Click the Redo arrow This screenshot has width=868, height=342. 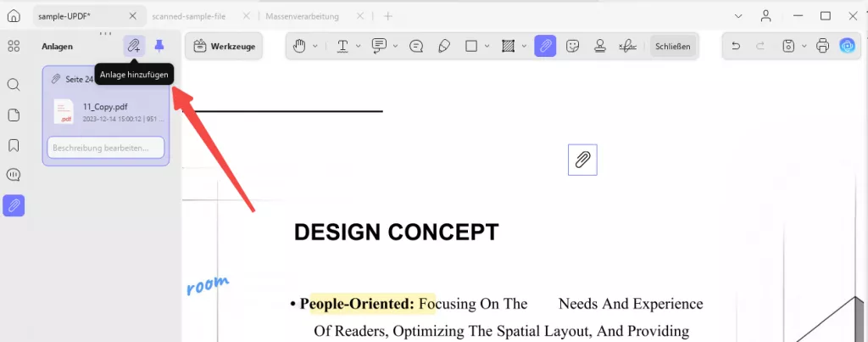[760, 46]
